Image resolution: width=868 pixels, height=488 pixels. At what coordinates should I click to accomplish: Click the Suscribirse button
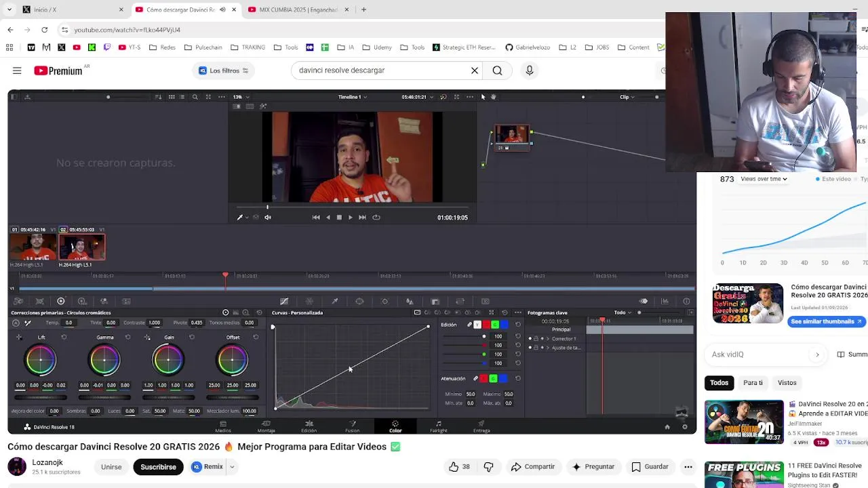(158, 467)
